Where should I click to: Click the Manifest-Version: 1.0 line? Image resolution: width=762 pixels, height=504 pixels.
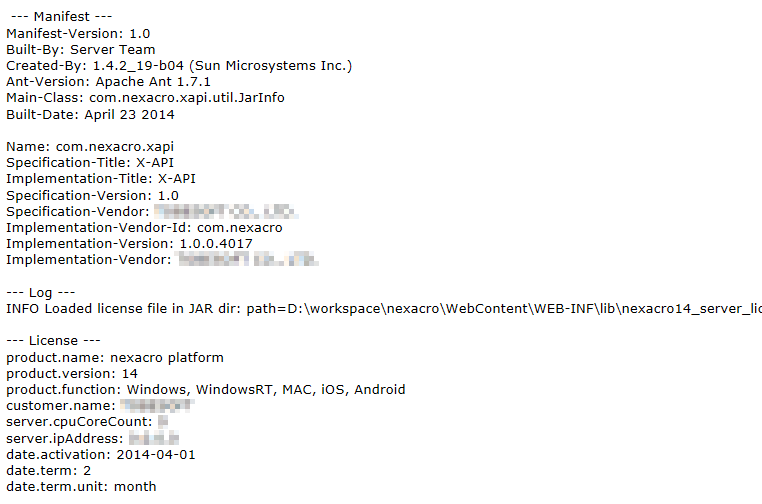[79, 33]
